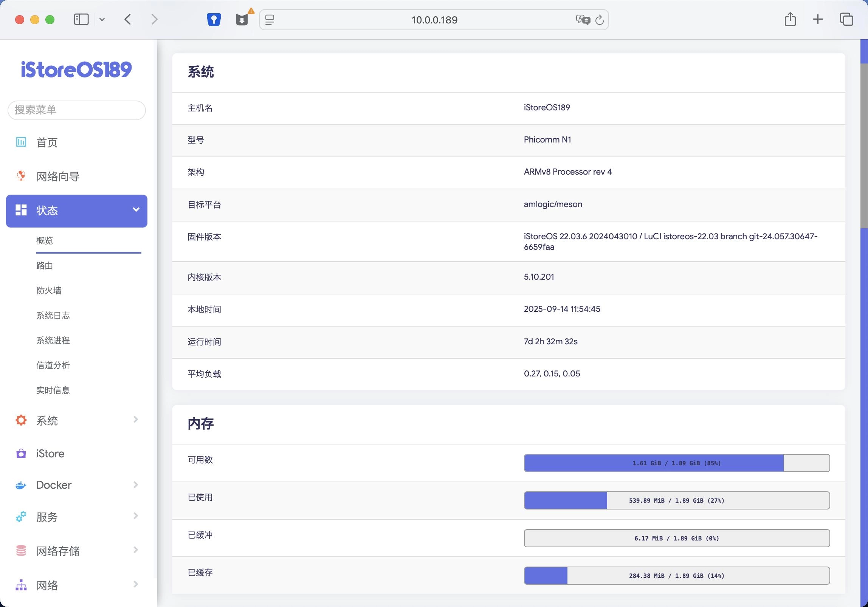Go back to the previous page
Viewport: 868px width, 607px height.
coord(128,19)
